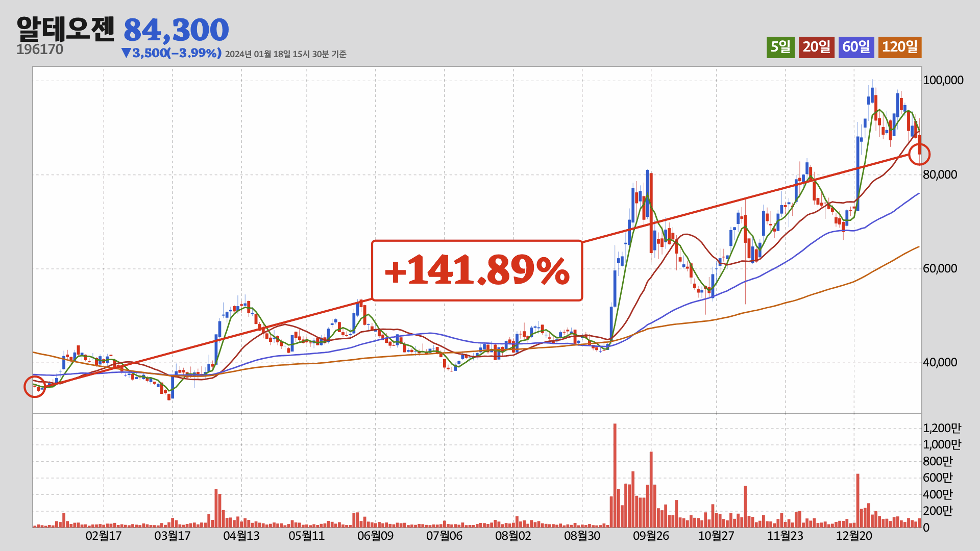Click the 1,200만 volume axis label
Screen dimensions: 980x551
pos(942,428)
